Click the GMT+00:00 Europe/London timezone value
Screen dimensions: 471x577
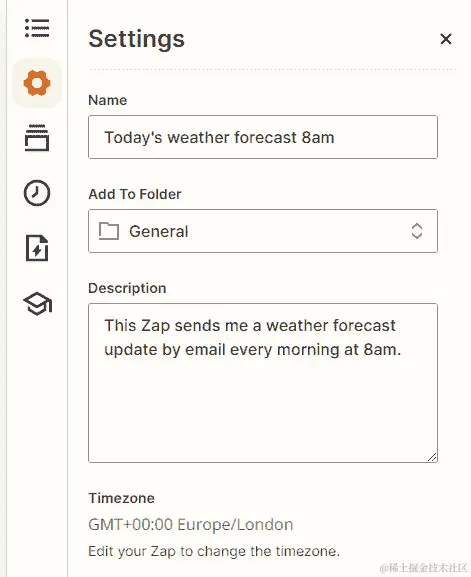tap(191, 524)
